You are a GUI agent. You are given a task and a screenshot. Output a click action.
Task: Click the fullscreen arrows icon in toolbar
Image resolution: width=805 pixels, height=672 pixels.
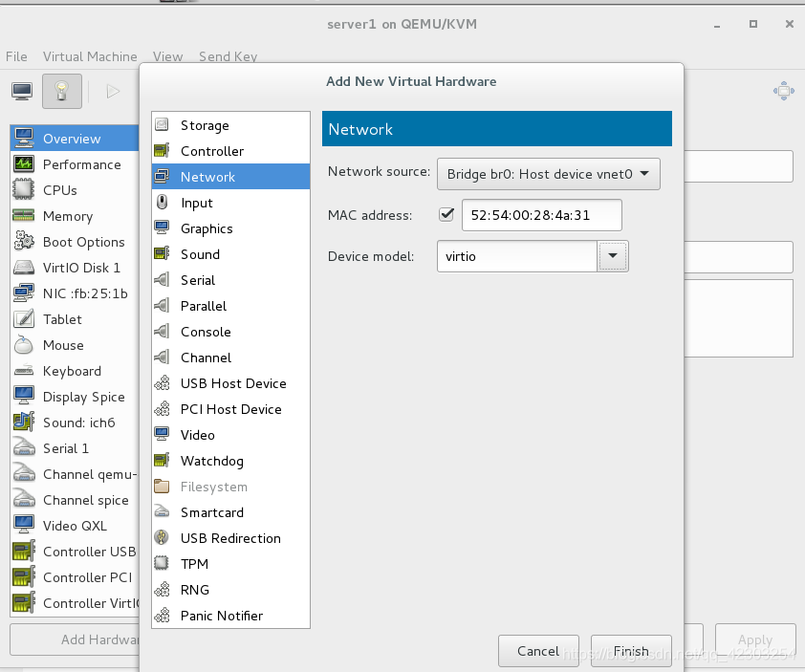click(783, 91)
